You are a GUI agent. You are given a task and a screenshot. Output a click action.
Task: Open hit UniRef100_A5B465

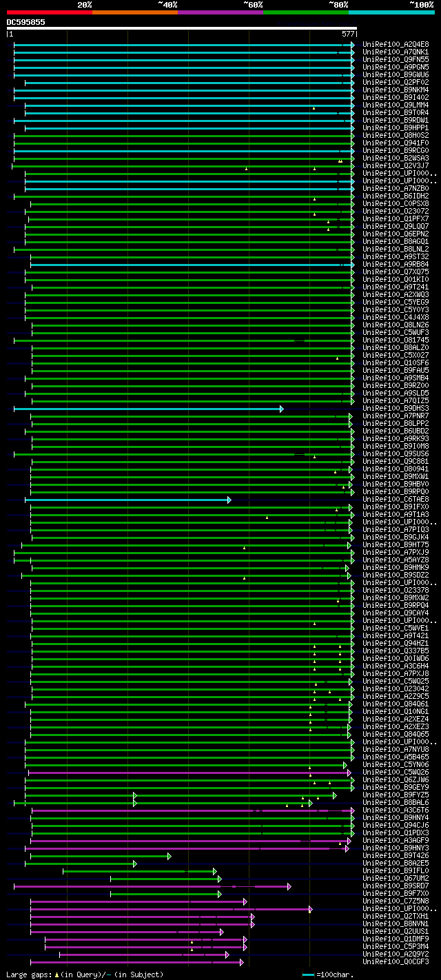(396, 757)
